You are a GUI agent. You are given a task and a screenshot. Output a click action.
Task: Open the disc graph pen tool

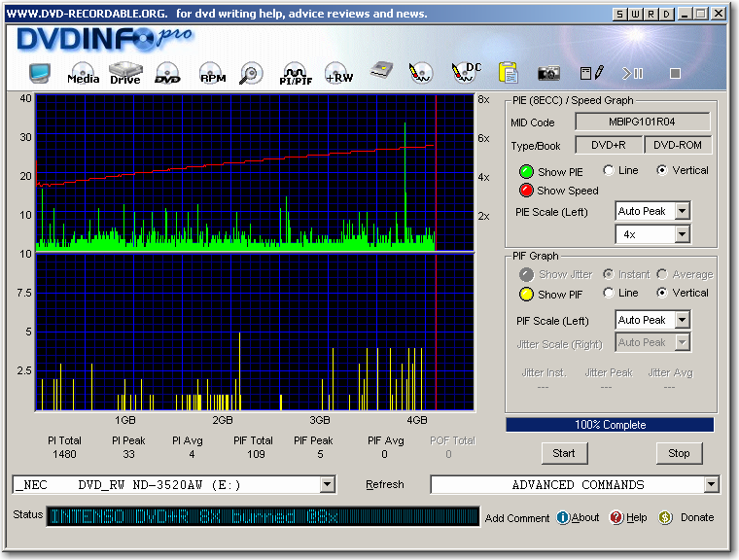pyautogui.click(x=420, y=74)
